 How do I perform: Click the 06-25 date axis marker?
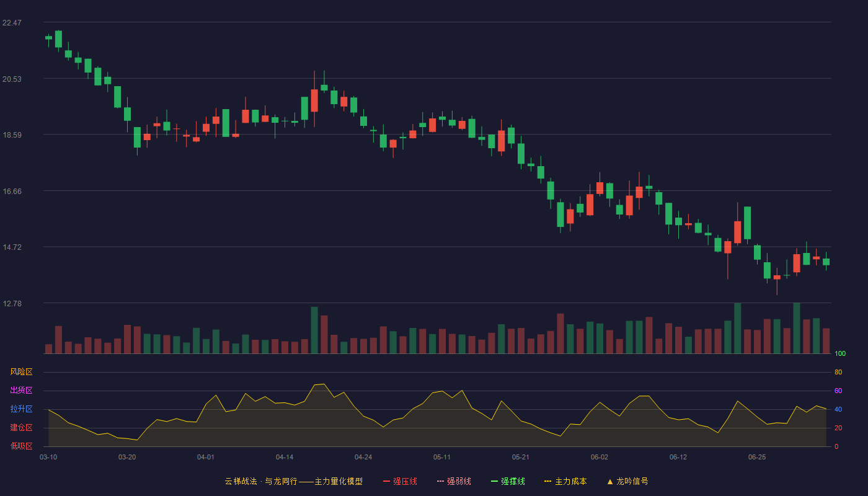[x=757, y=457]
